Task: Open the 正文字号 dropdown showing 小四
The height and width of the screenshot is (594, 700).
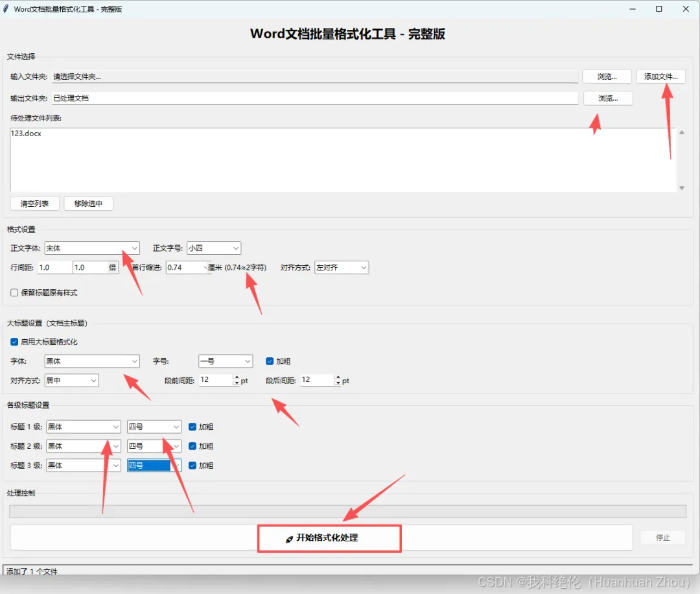Action: (x=214, y=248)
